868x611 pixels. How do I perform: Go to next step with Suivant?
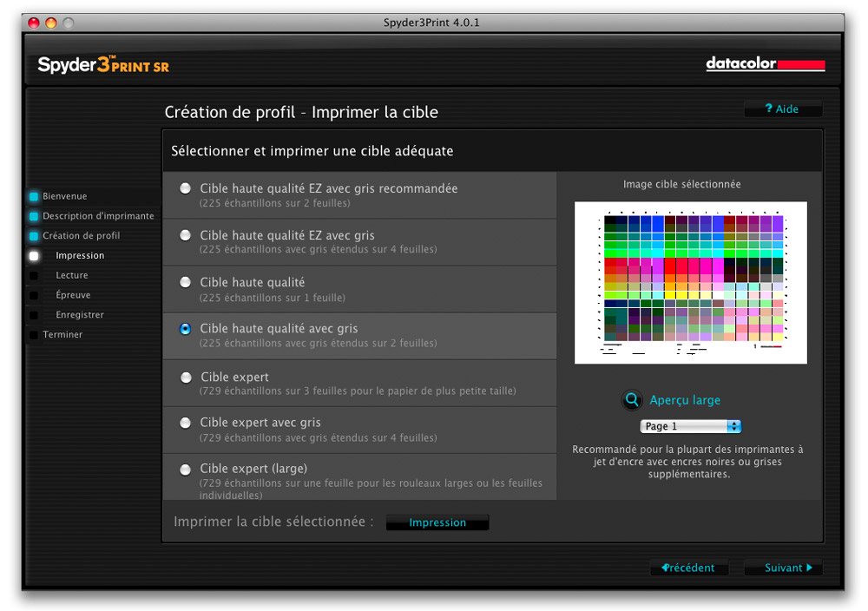[x=783, y=568]
